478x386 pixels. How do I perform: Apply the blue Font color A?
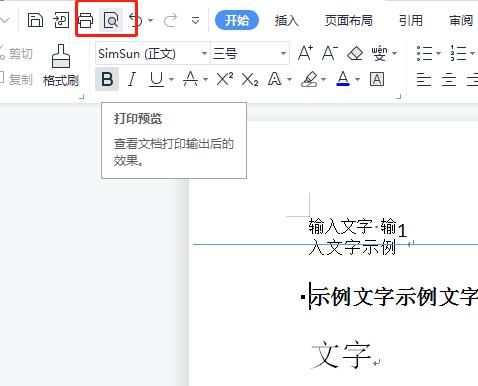pyautogui.click(x=343, y=79)
